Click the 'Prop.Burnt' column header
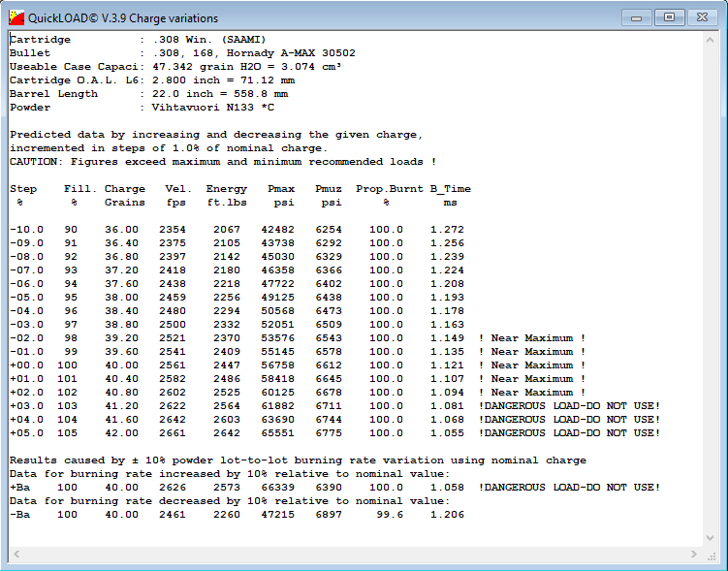The image size is (728, 571). (390, 189)
